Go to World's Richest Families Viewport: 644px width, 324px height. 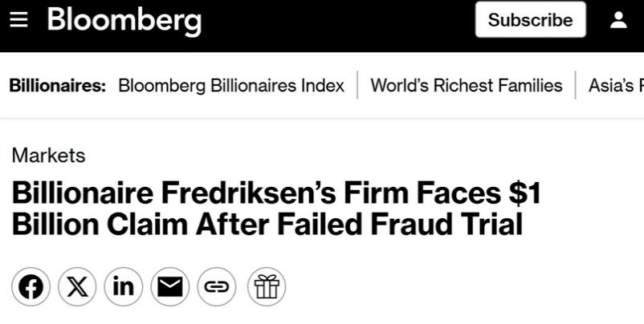point(466,86)
